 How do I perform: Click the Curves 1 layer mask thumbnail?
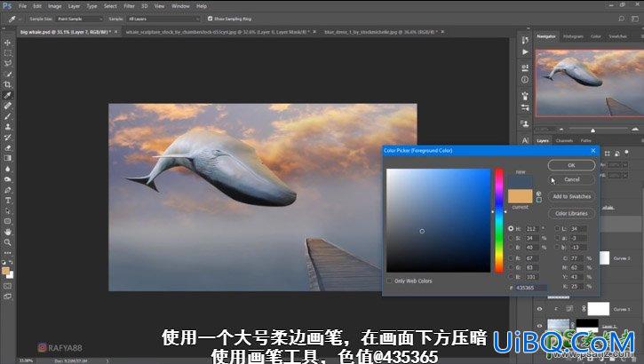point(598,309)
